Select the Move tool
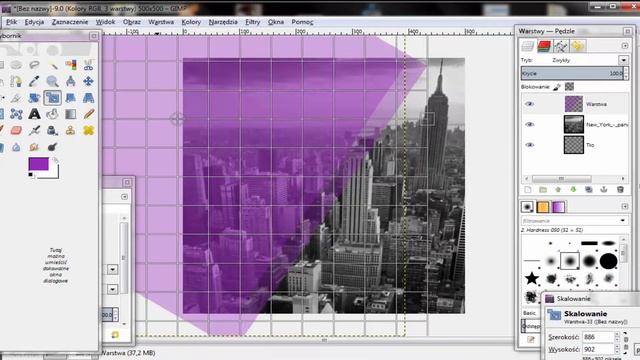 point(88,81)
